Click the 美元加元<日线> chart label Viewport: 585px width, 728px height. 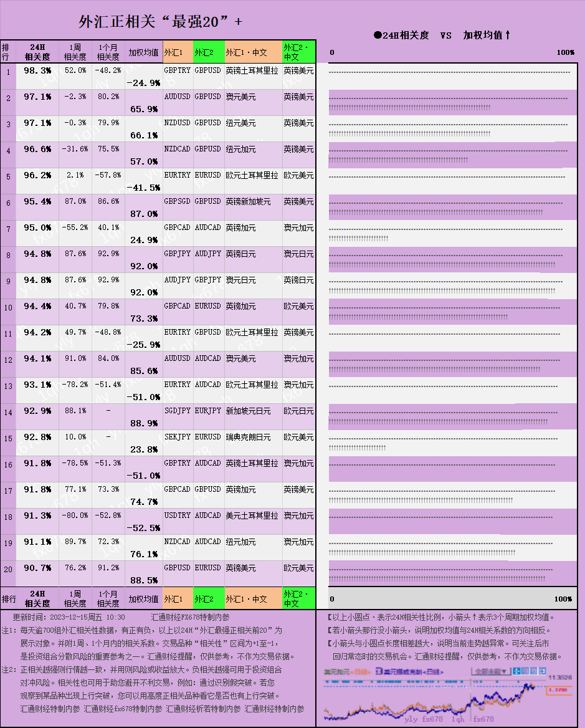(348, 672)
